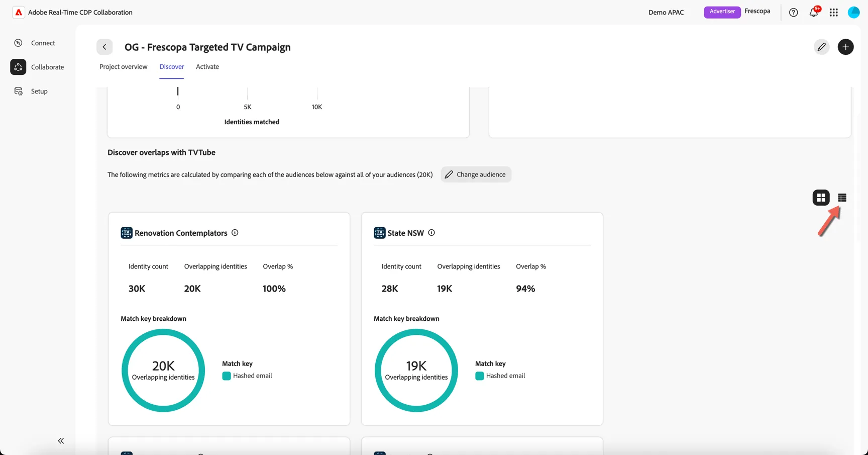Image resolution: width=868 pixels, height=455 pixels.
Task: Switch to the Activate tab
Action: tap(207, 67)
